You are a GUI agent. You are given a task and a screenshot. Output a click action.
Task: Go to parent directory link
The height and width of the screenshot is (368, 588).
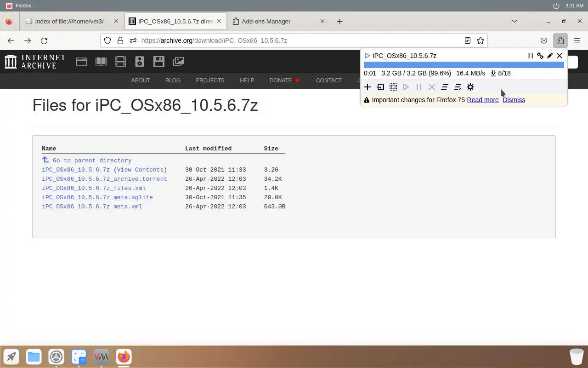tap(92, 161)
